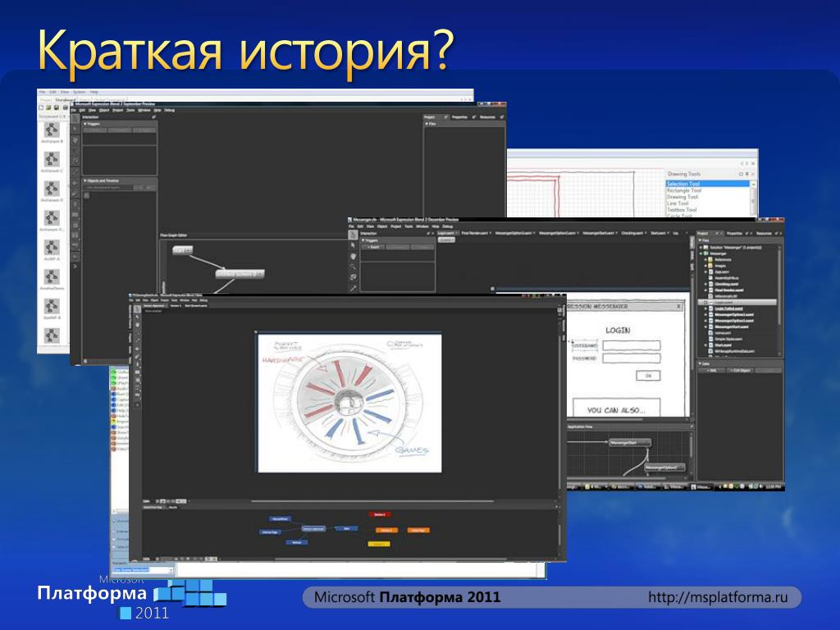This screenshot has width=840, height=630.
Task: Open the Resources tab in Messenger window
Action: (764, 234)
